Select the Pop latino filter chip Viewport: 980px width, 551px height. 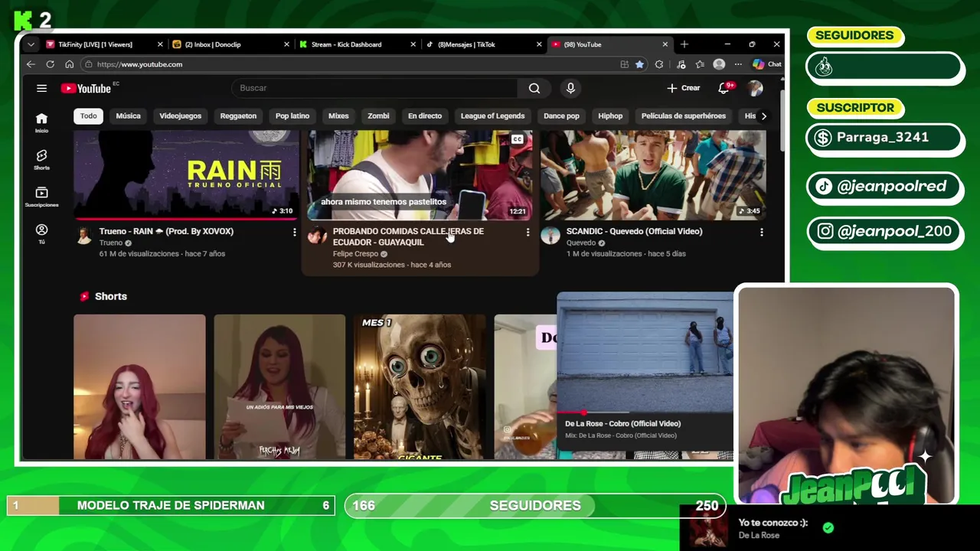point(292,116)
